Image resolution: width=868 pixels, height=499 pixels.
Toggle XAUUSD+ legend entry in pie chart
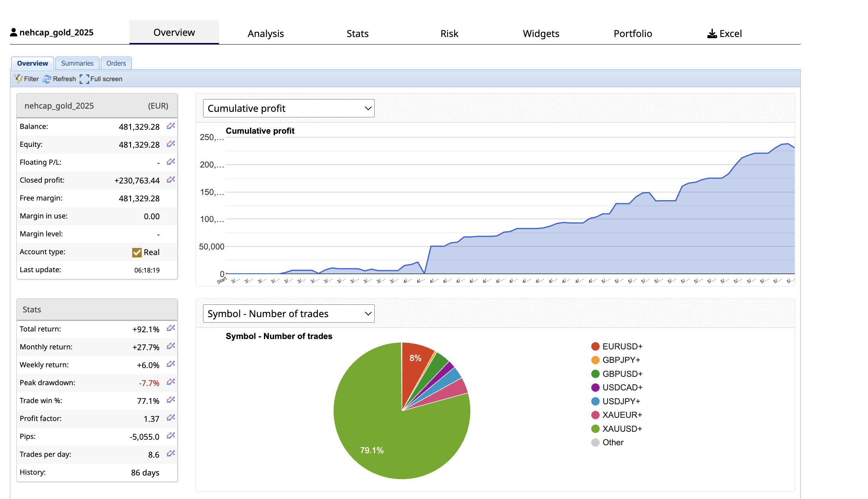pos(622,429)
